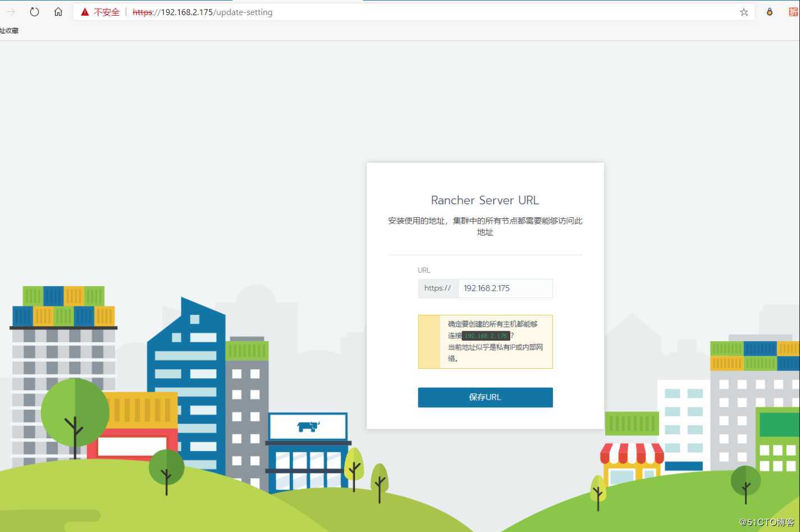Open the orange extension icon in the toolbar
Screen dimensions: 800x532
pos(793,12)
